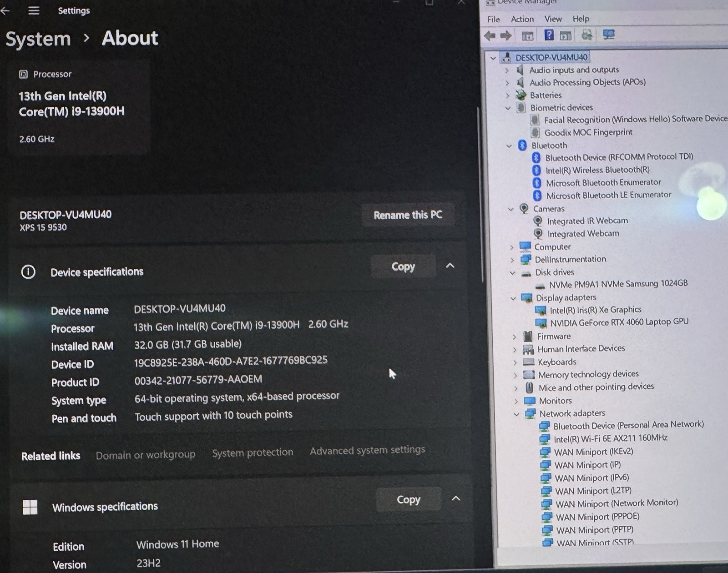This screenshot has height=573, width=728.
Task: Select Intel(R) Iris(R) Xe Graphics
Action: 595,310
